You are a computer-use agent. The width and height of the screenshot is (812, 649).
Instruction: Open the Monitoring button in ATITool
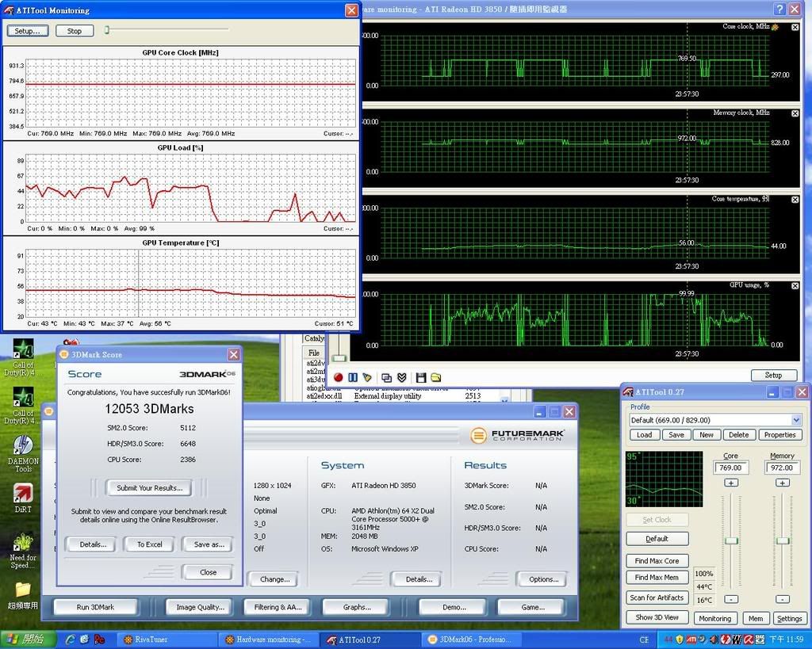tap(714, 618)
